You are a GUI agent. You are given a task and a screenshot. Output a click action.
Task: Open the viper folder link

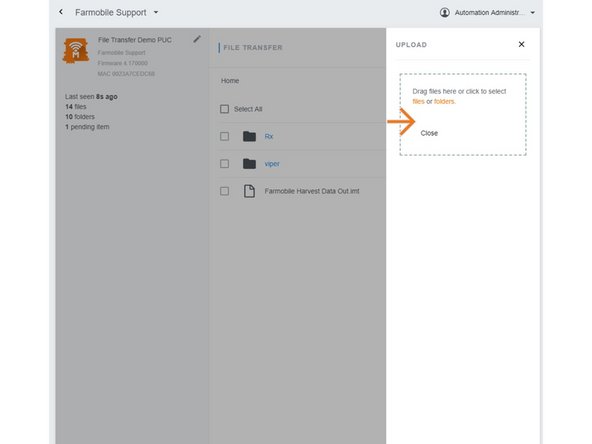tap(272, 164)
